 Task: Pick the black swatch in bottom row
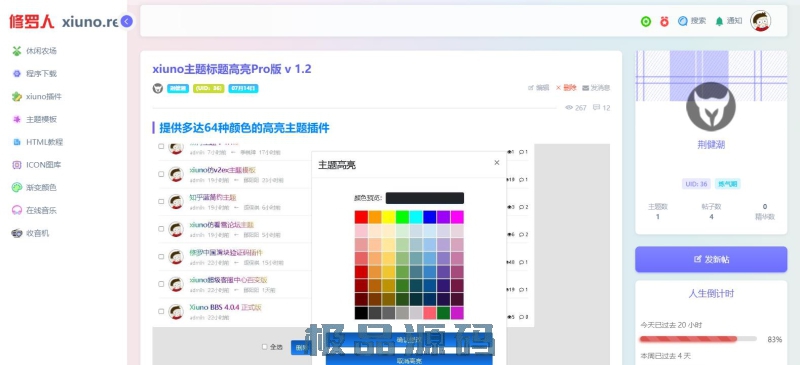(361, 313)
